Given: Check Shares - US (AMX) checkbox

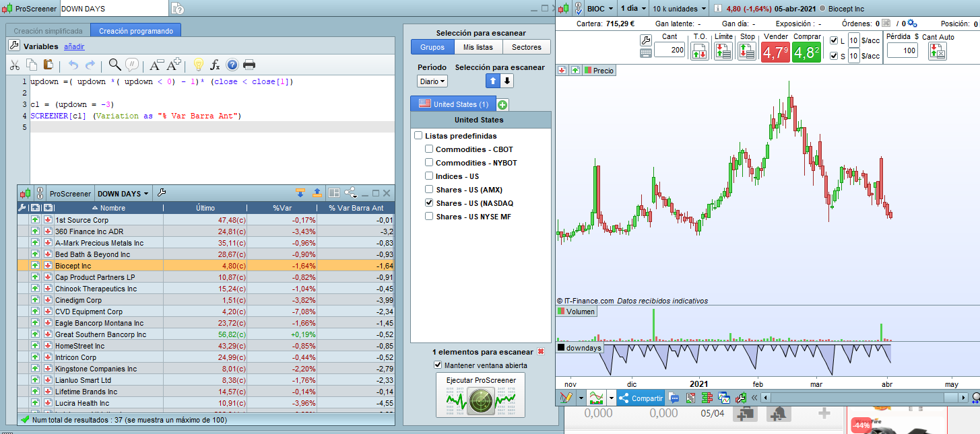Looking at the screenshot, I should tap(429, 190).
